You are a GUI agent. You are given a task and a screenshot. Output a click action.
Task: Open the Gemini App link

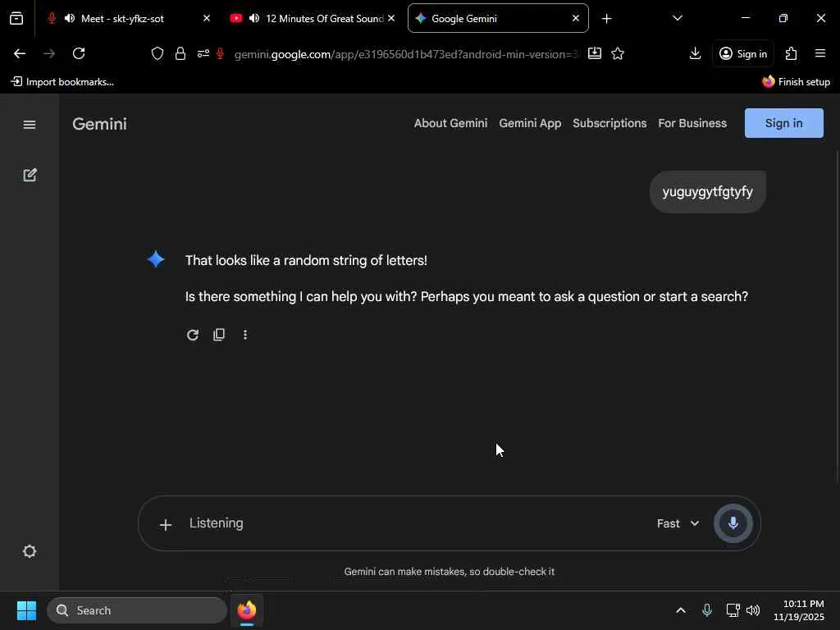click(530, 123)
